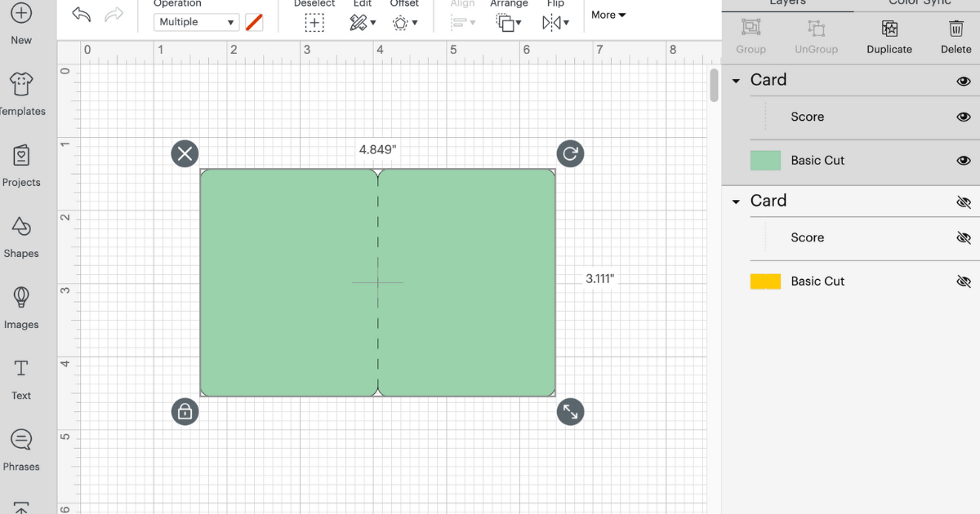Image resolution: width=980 pixels, height=514 pixels.
Task: Click the 3.111" height label
Action: tap(599, 279)
